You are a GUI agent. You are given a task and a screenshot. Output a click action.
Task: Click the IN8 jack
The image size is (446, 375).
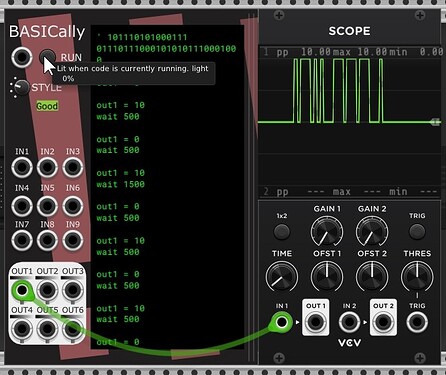47,240
